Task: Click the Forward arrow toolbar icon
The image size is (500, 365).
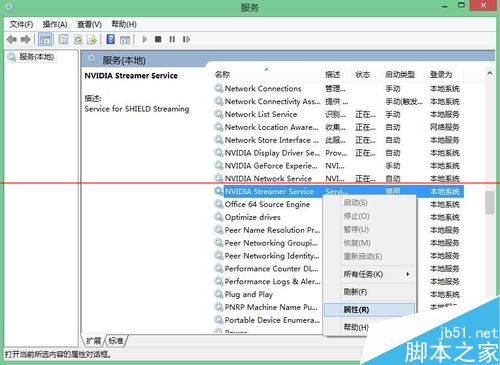Action: 26,40
